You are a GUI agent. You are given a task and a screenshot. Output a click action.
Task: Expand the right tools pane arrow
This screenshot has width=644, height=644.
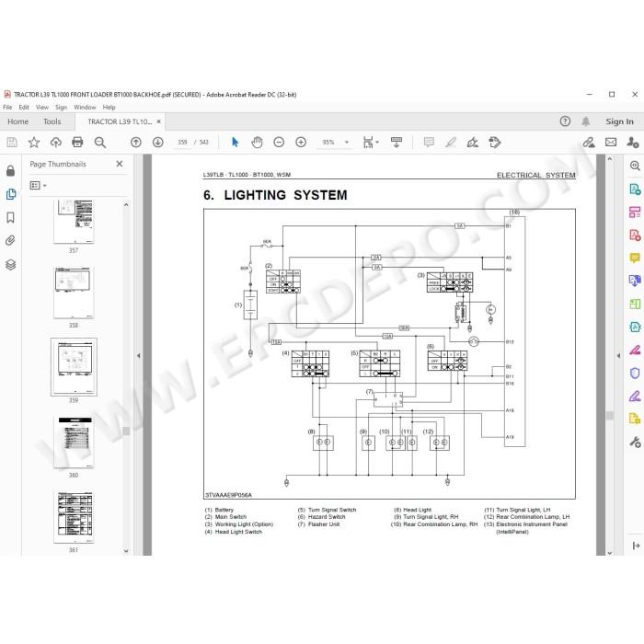point(618,356)
